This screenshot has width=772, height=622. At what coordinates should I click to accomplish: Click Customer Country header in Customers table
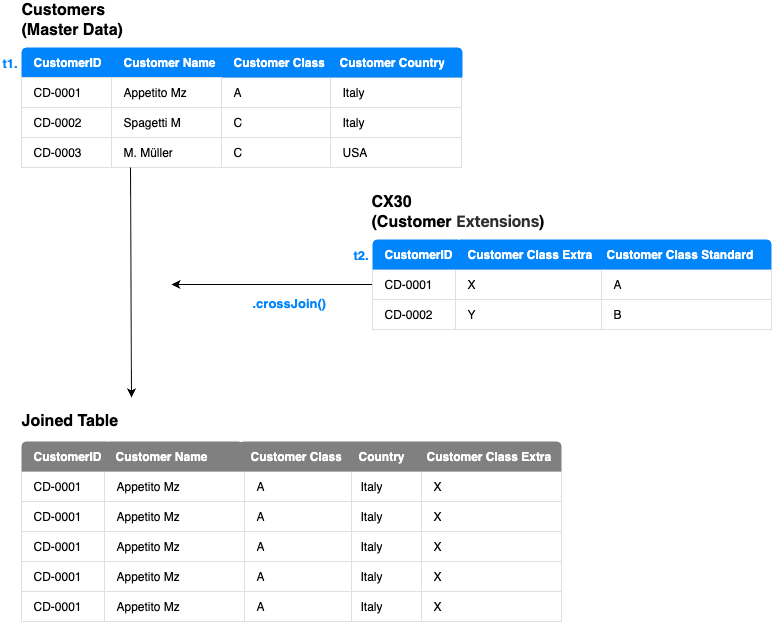(392, 63)
